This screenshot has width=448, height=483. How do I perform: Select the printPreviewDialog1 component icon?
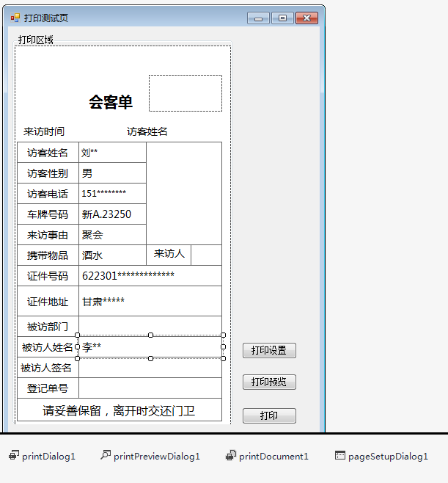(106, 455)
